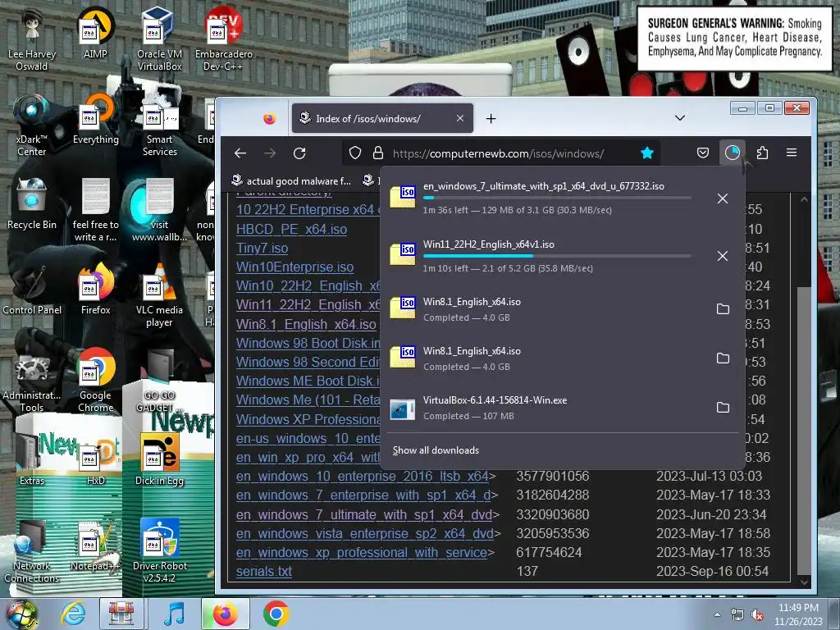Viewport: 840px width, 630px height.
Task: Show hidden tray icons arrow
Action: [x=717, y=614]
